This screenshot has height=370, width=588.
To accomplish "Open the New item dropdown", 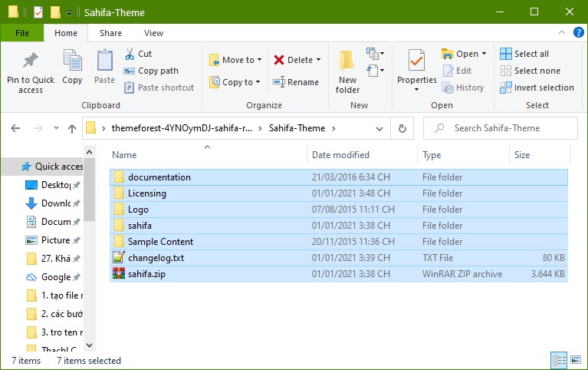I will tap(376, 54).
